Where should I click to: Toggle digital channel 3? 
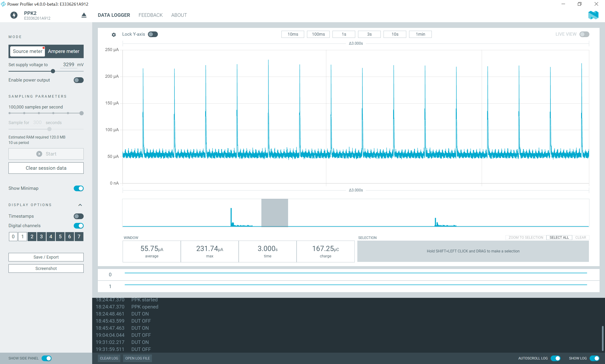point(41,237)
